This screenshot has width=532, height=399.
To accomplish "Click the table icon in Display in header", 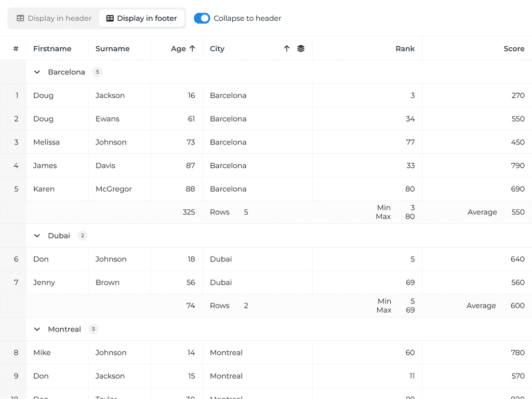I will pyautogui.click(x=20, y=18).
